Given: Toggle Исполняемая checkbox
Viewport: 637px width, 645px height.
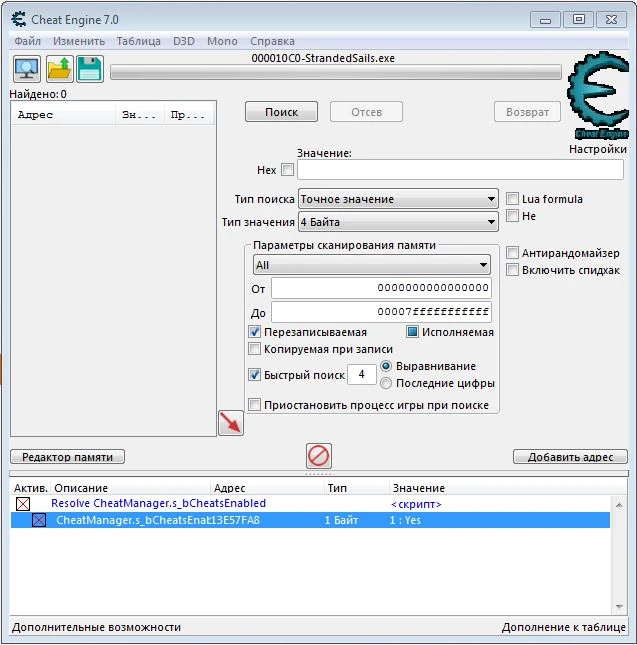Looking at the screenshot, I should [x=412, y=332].
